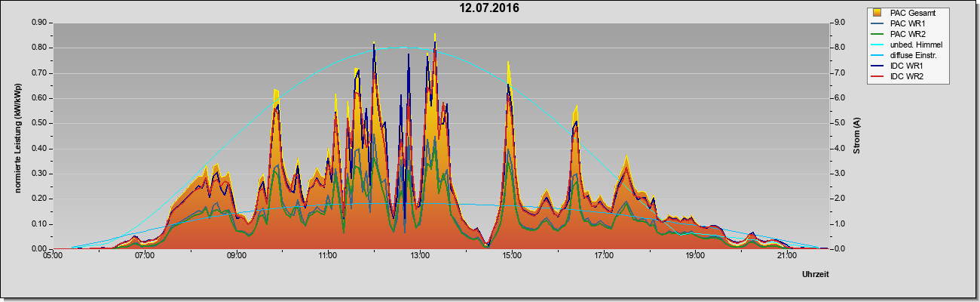Screen dimensions: 980x302
Task: Click the normierte Leistung axis title
Action: (x=18, y=136)
